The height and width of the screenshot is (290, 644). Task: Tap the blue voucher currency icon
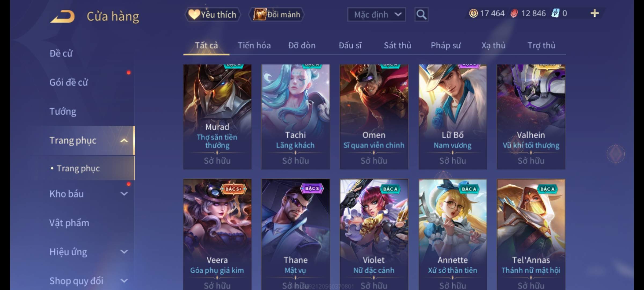coord(555,13)
